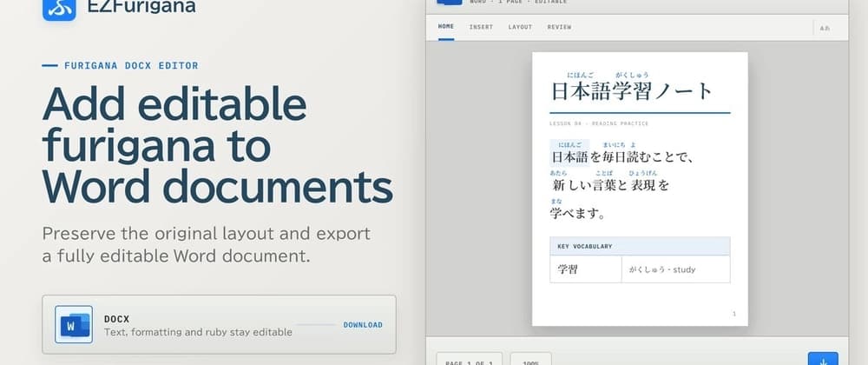This screenshot has height=365, width=868.
Task: Click the page number 1 in footer
Action: coord(734,314)
